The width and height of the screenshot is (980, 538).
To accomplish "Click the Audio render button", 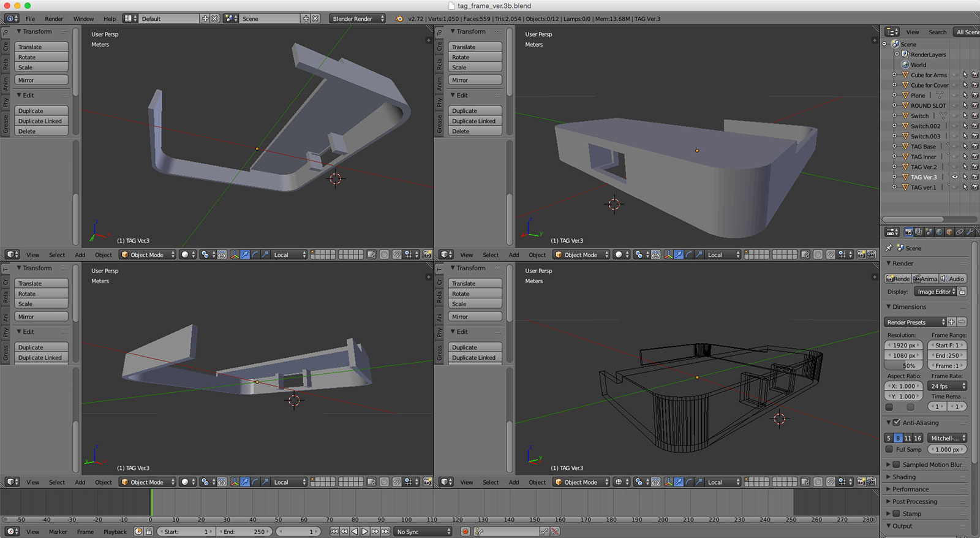I will pos(953,278).
